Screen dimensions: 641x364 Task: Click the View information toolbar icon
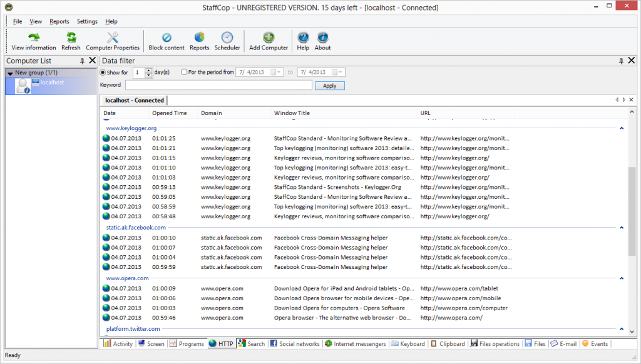point(34,38)
